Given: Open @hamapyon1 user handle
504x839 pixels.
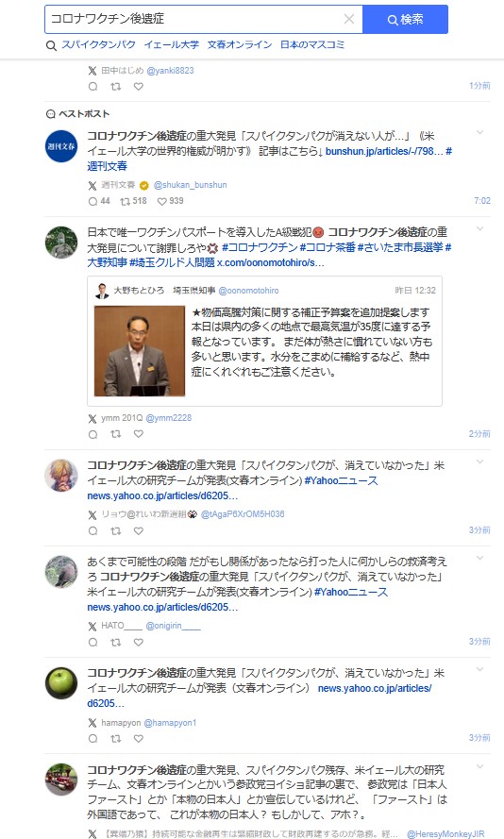Looking at the screenshot, I should coord(170,723).
